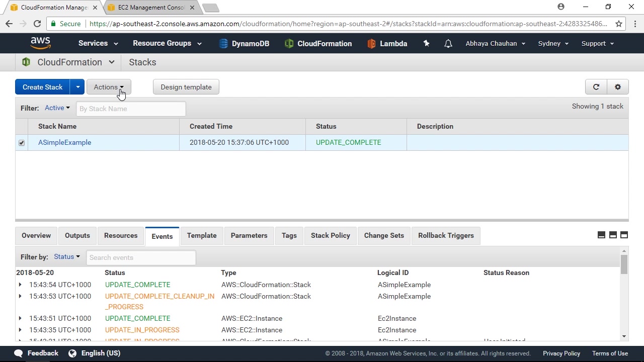The width and height of the screenshot is (644, 362).
Task: Maximize the details pane layout
Action: 624,235
